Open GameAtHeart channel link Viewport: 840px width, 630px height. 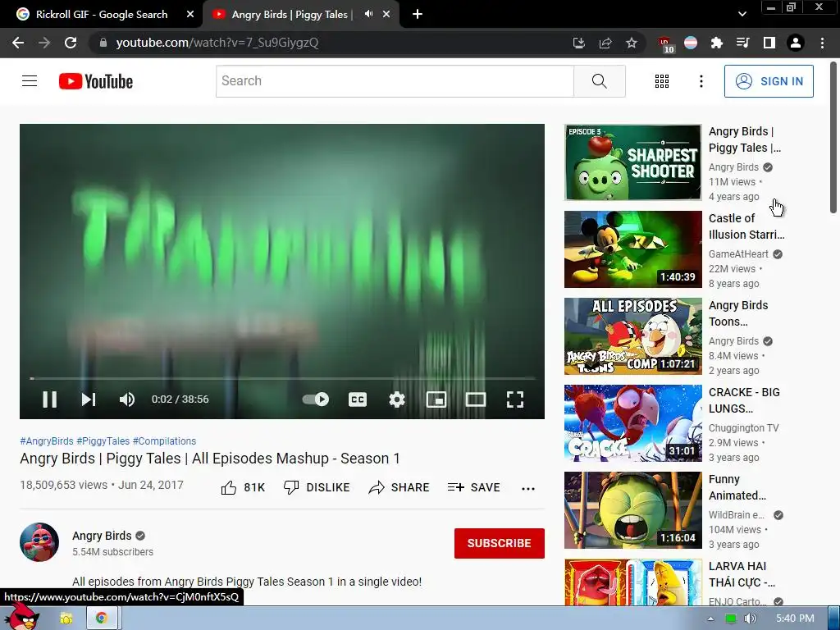point(738,254)
